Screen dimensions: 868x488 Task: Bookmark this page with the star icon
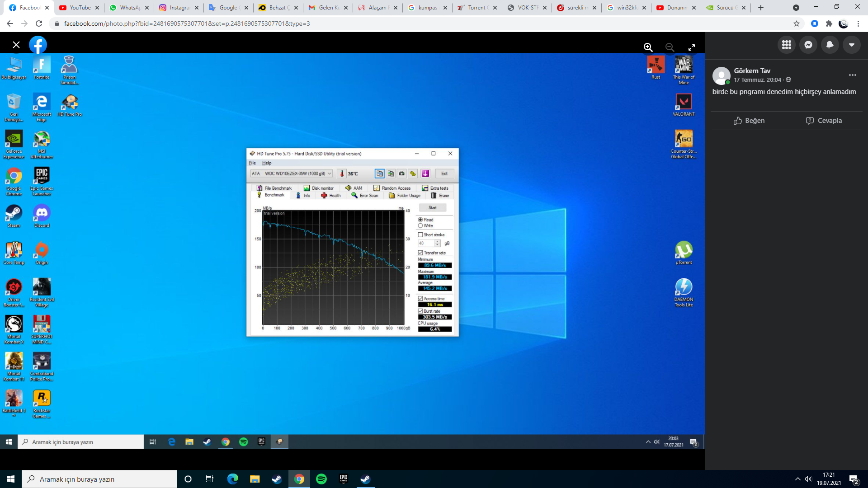[797, 23]
